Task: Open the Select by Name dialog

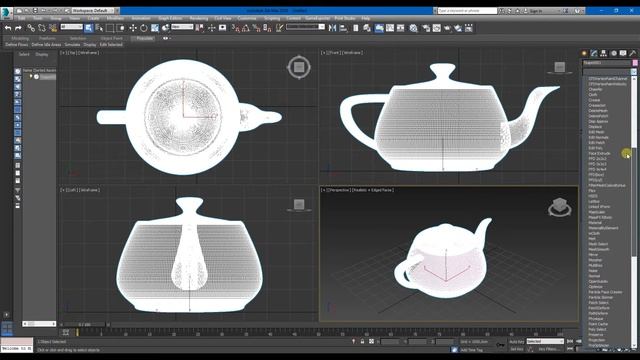Action: pyautogui.click(x=99, y=28)
